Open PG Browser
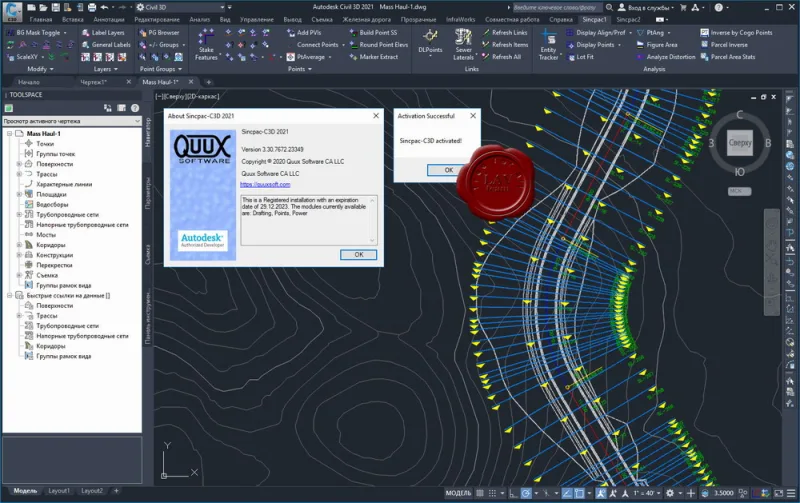 coord(159,32)
